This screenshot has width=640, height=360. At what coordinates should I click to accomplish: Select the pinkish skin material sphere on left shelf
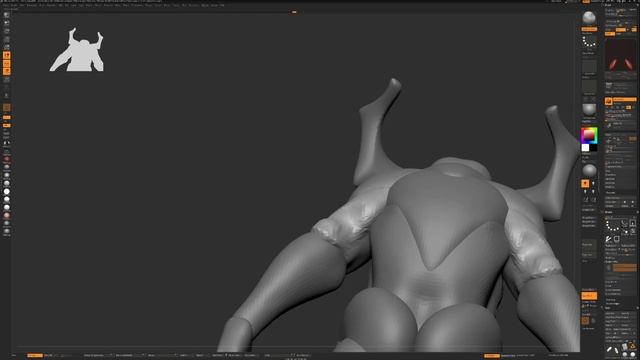[7, 216]
